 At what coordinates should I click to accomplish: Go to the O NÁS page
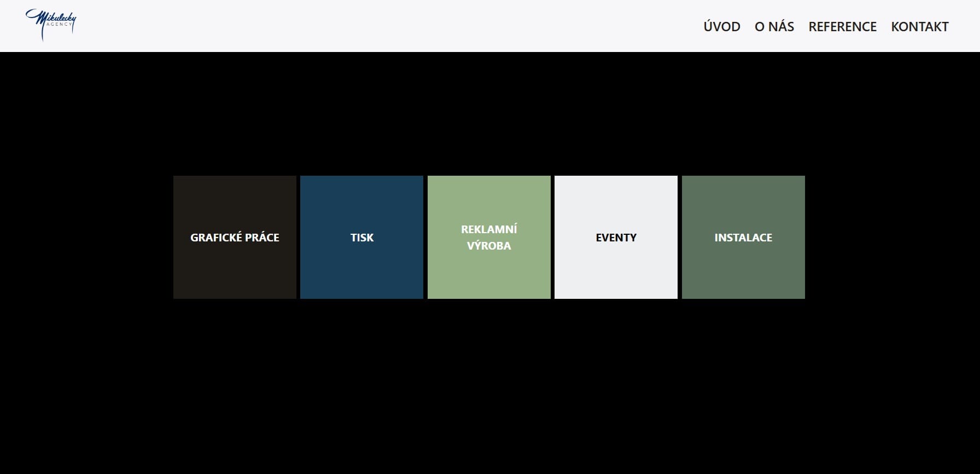coord(774,27)
